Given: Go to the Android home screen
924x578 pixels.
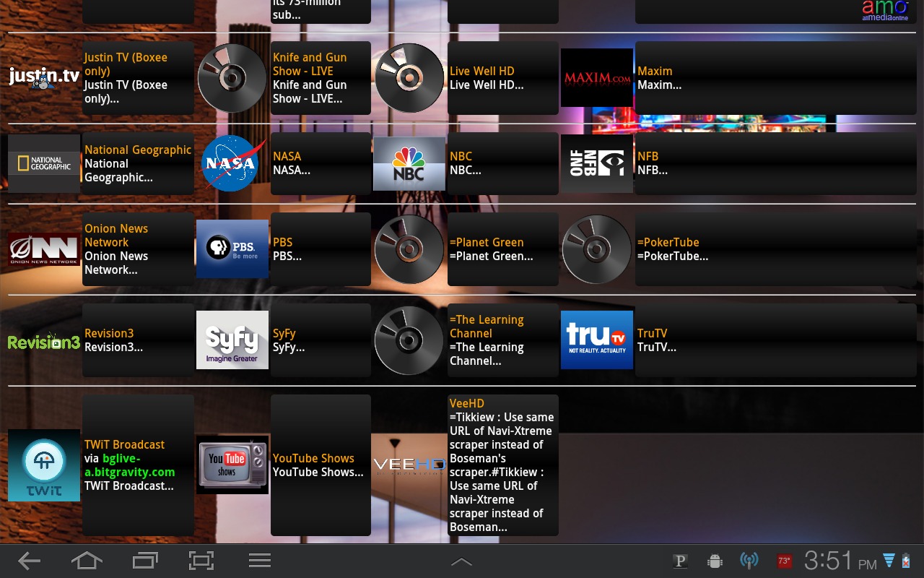Looking at the screenshot, I should click(87, 561).
